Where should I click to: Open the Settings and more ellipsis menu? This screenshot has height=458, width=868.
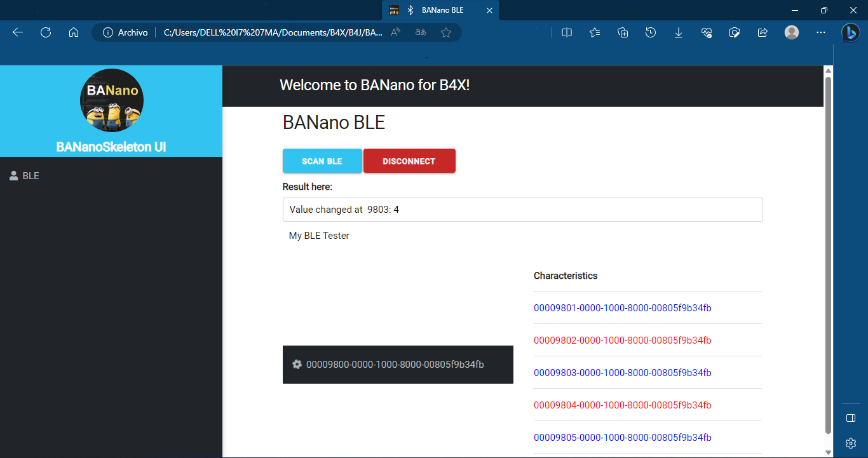tap(821, 32)
